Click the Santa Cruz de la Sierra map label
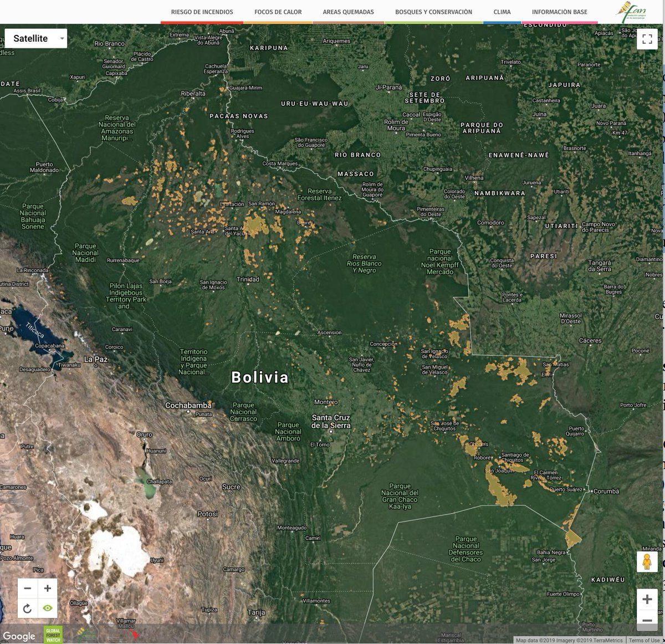The height and width of the screenshot is (644, 665). coord(331,421)
